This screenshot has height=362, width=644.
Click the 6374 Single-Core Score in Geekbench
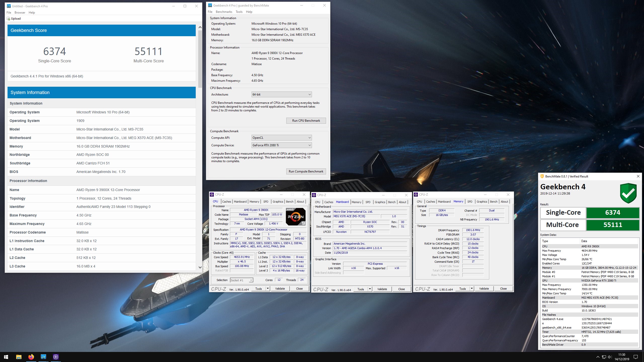55,52
